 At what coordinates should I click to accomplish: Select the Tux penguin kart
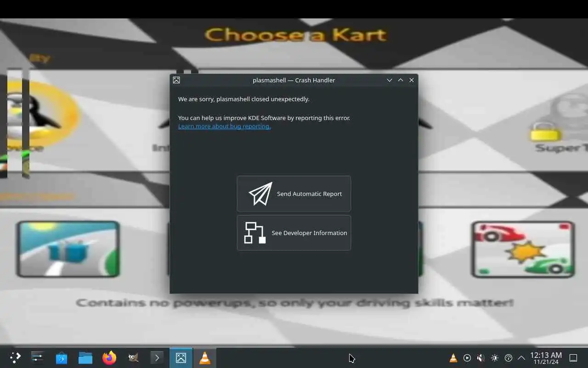[x=39, y=115]
